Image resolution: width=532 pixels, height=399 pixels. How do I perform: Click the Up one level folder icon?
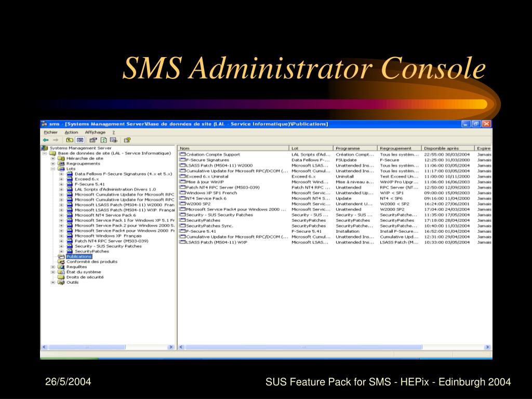pyautogui.click(x=70, y=140)
